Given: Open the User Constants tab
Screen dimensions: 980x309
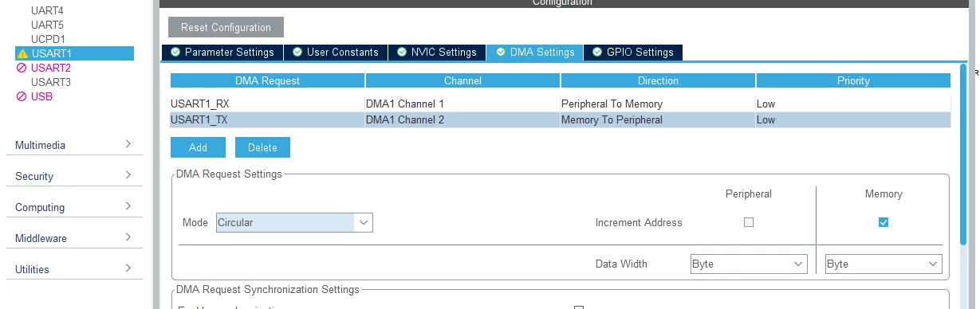Looking at the screenshot, I should 335,52.
